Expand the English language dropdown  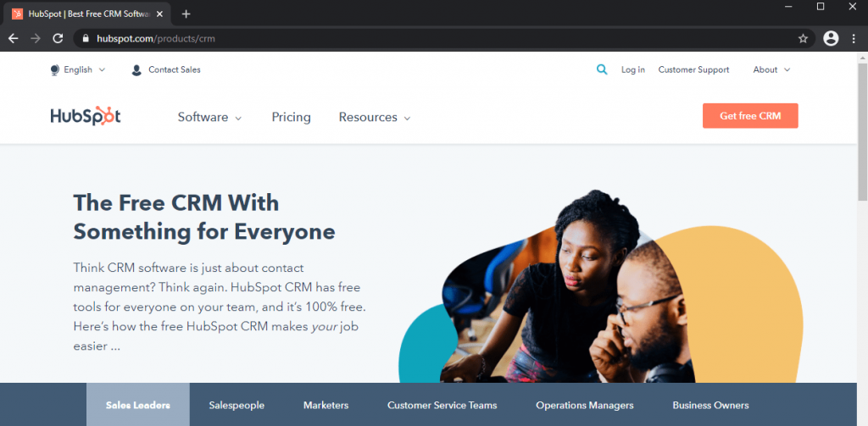click(77, 69)
